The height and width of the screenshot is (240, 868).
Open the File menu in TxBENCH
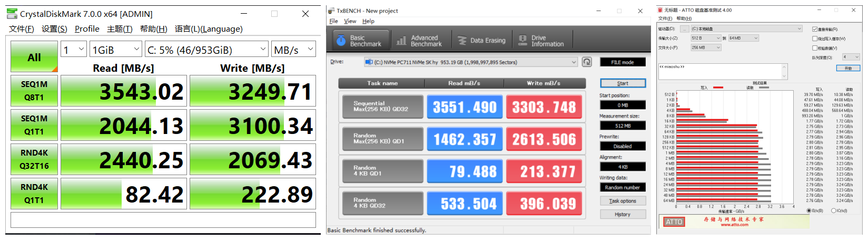[333, 21]
